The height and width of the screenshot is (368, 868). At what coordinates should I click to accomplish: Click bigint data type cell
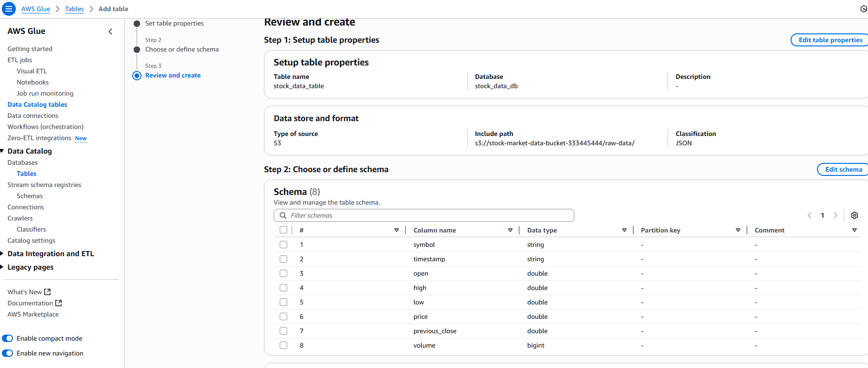(x=536, y=345)
